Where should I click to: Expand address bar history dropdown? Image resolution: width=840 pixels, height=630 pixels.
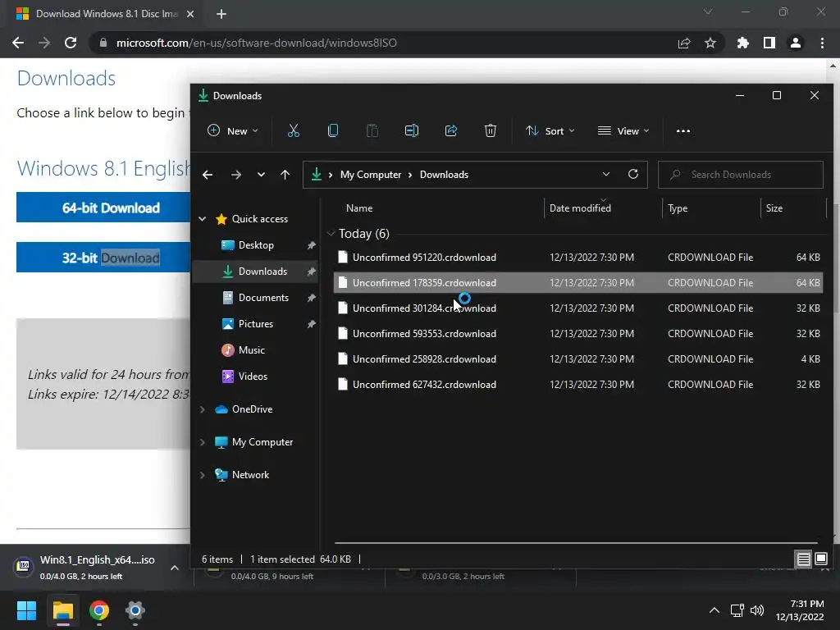pyautogui.click(x=606, y=174)
